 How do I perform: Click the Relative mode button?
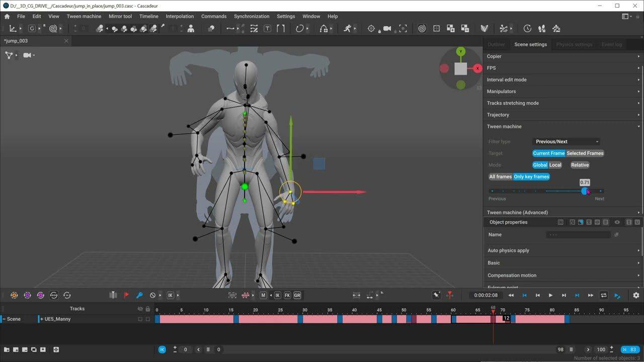click(x=580, y=165)
